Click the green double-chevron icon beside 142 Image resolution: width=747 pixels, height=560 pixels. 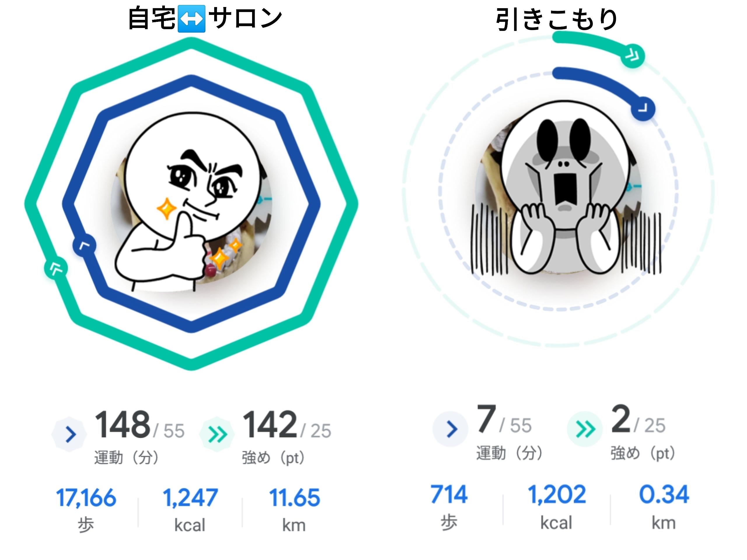pos(217,434)
